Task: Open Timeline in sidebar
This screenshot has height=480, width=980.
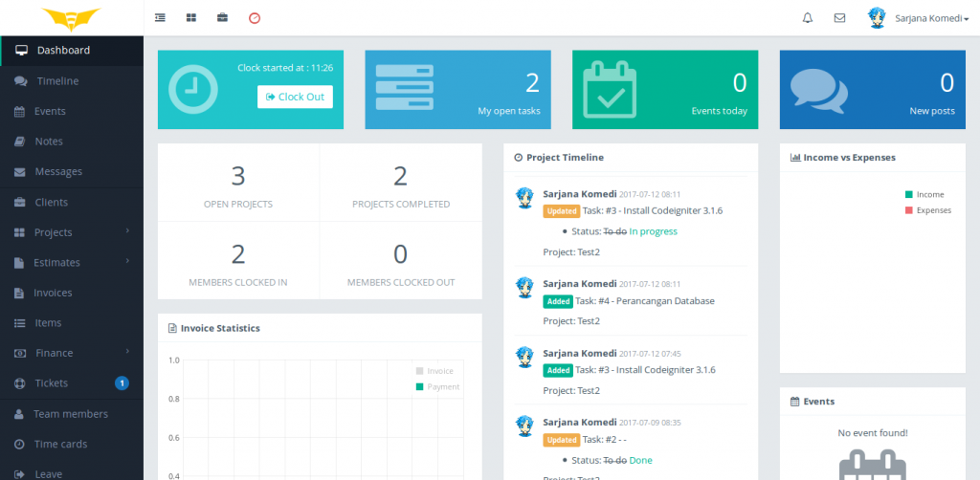Action: pyautogui.click(x=72, y=81)
